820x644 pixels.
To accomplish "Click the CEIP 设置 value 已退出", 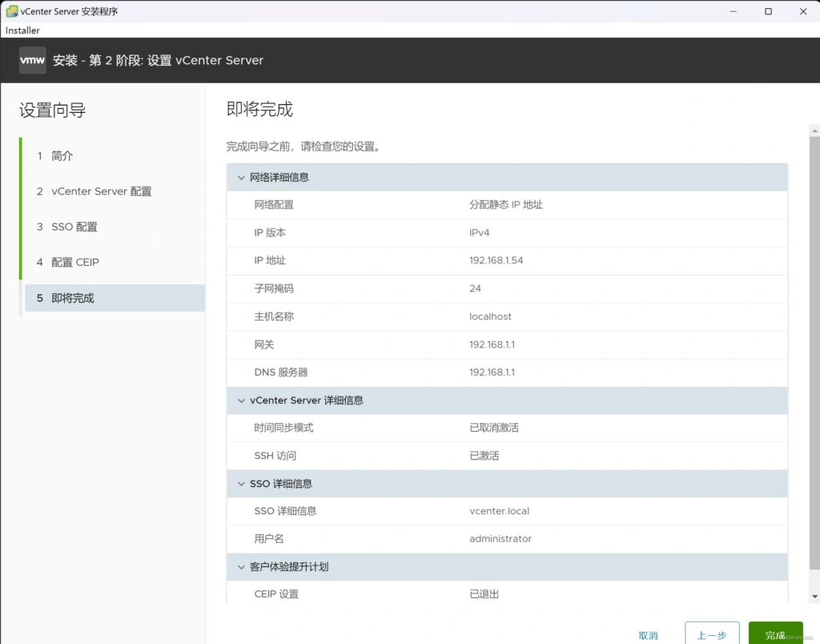I will [x=484, y=594].
